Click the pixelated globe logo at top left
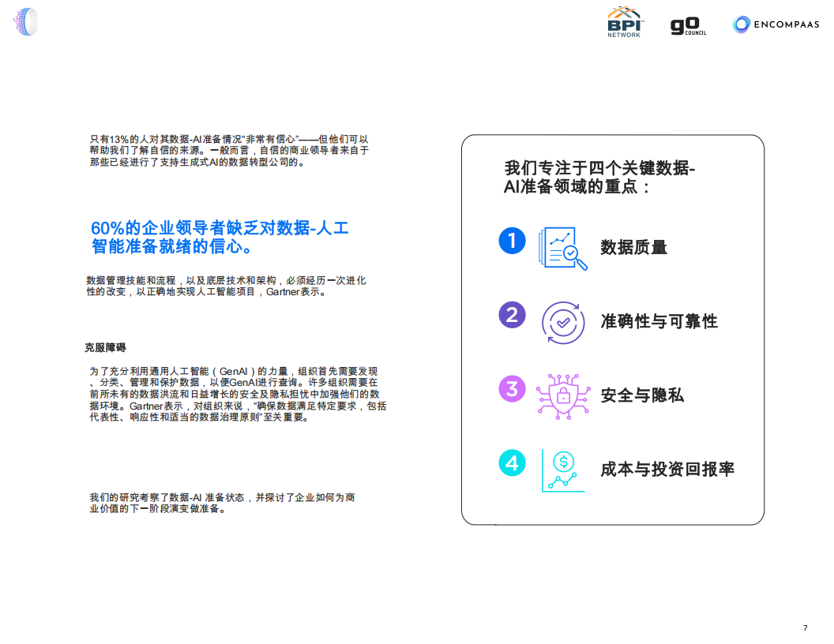This screenshot has height=644, width=834. coord(26,22)
